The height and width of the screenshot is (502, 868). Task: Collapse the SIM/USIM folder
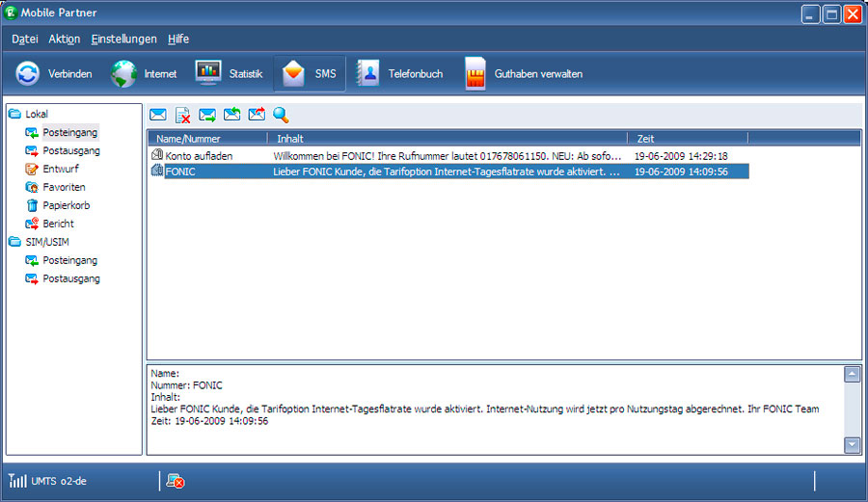coord(14,242)
